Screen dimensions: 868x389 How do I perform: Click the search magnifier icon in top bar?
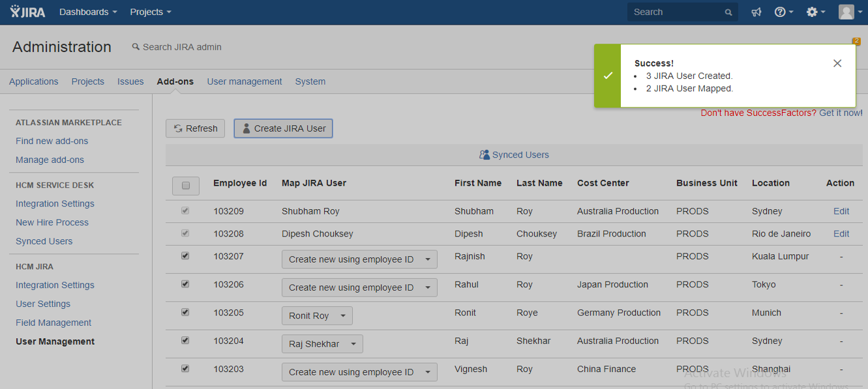click(728, 12)
